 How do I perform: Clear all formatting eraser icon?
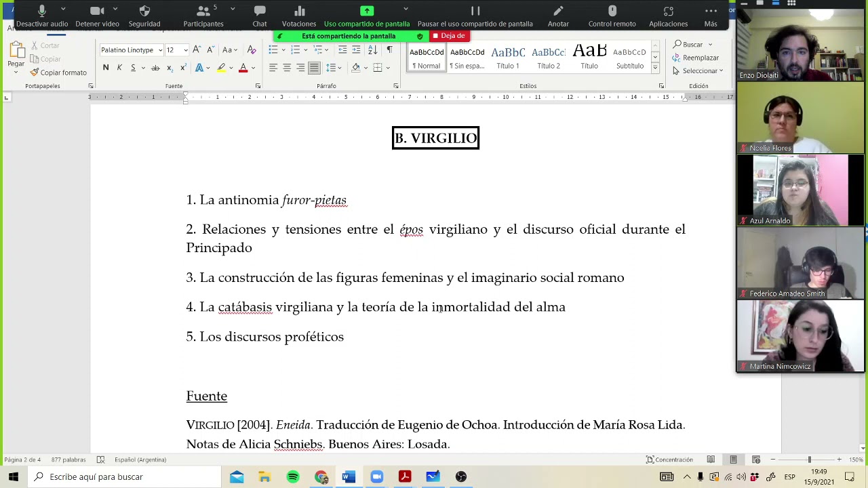click(252, 49)
